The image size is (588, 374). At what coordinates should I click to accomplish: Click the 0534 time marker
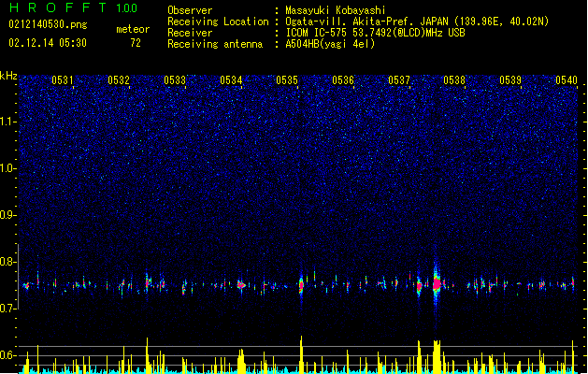tap(231, 80)
